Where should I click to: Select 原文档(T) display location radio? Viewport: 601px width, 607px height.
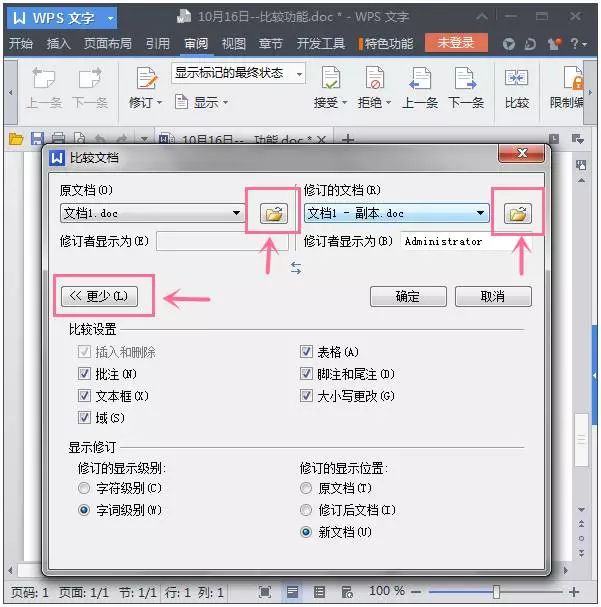[x=306, y=488]
